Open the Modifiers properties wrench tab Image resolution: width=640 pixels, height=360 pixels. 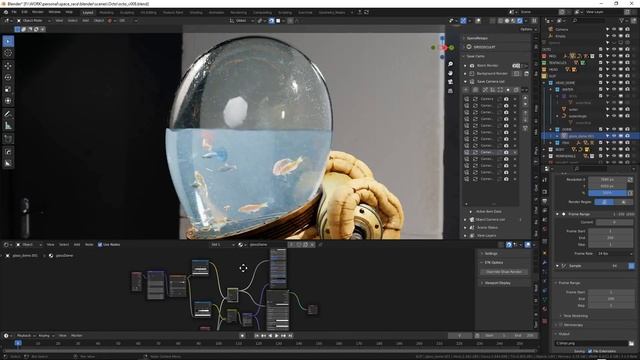coord(545,262)
